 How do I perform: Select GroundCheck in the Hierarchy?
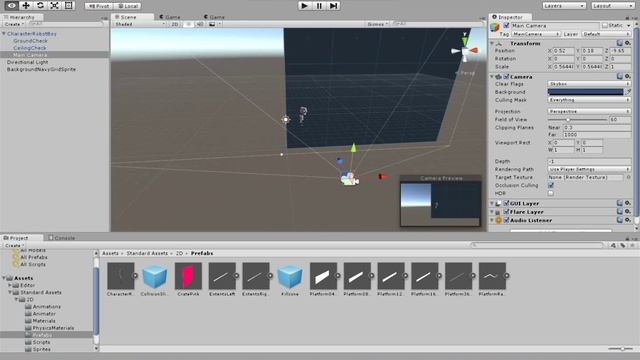(30, 41)
